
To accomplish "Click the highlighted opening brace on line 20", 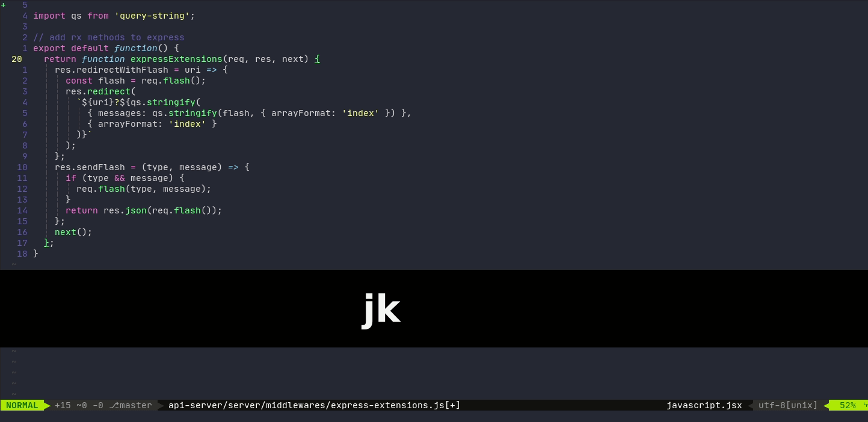I will point(318,59).
